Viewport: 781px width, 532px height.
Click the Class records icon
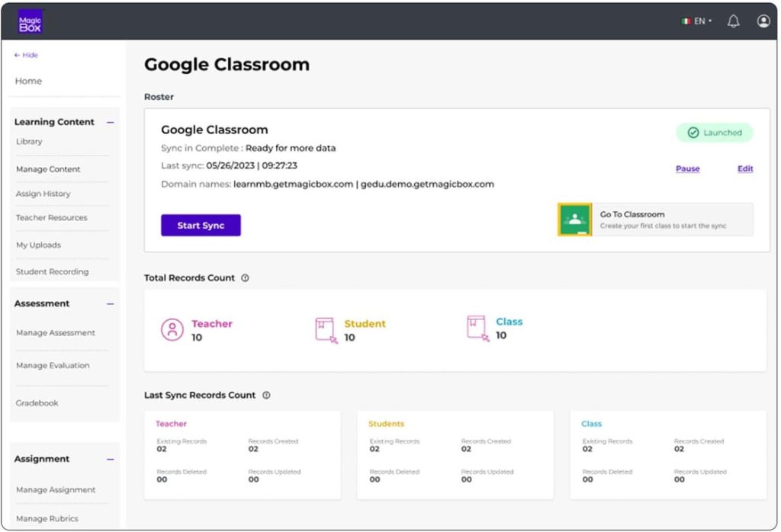(x=477, y=328)
